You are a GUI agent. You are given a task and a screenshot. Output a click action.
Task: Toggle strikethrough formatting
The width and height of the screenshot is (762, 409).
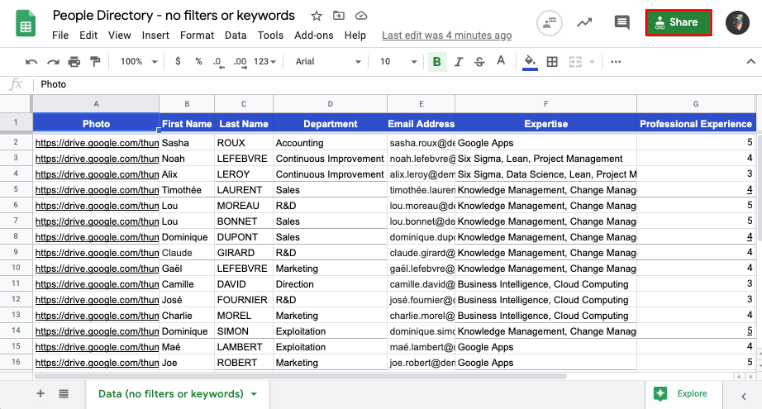click(479, 62)
